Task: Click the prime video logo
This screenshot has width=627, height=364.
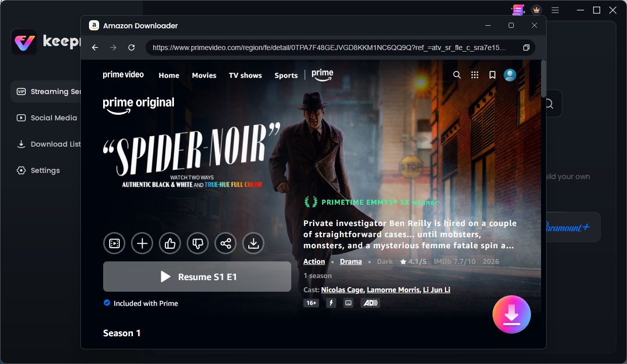Action: click(x=123, y=75)
